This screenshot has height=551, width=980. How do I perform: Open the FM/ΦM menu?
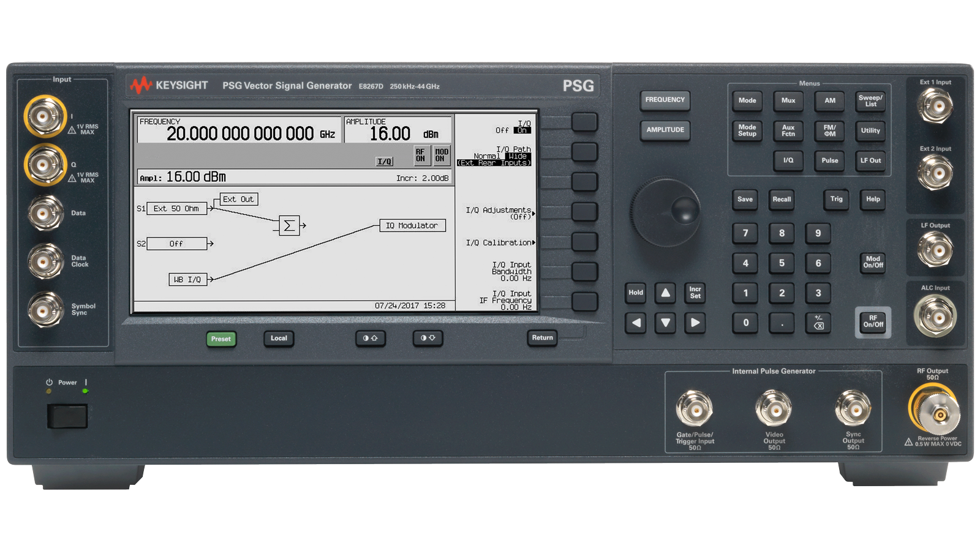[x=829, y=130]
